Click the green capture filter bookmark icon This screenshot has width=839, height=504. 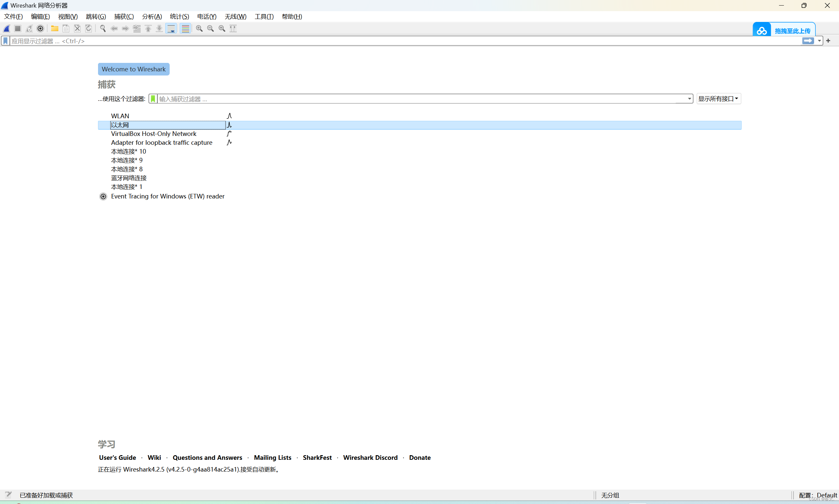point(153,99)
